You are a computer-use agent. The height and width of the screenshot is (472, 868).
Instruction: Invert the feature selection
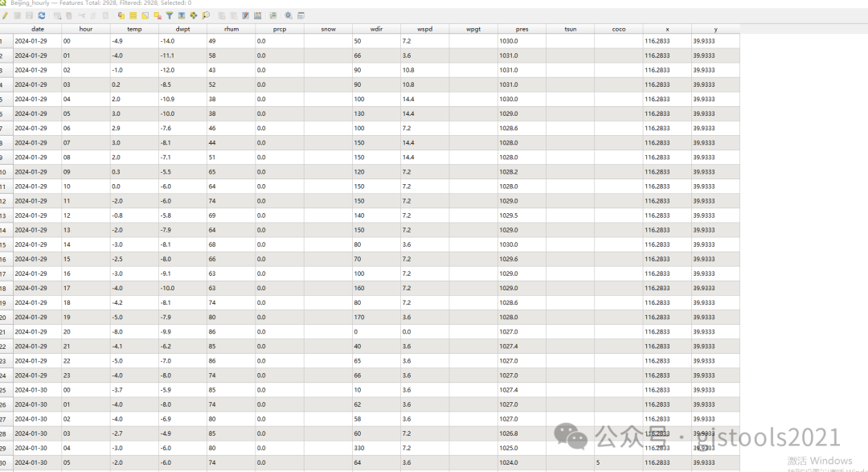tap(145, 15)
